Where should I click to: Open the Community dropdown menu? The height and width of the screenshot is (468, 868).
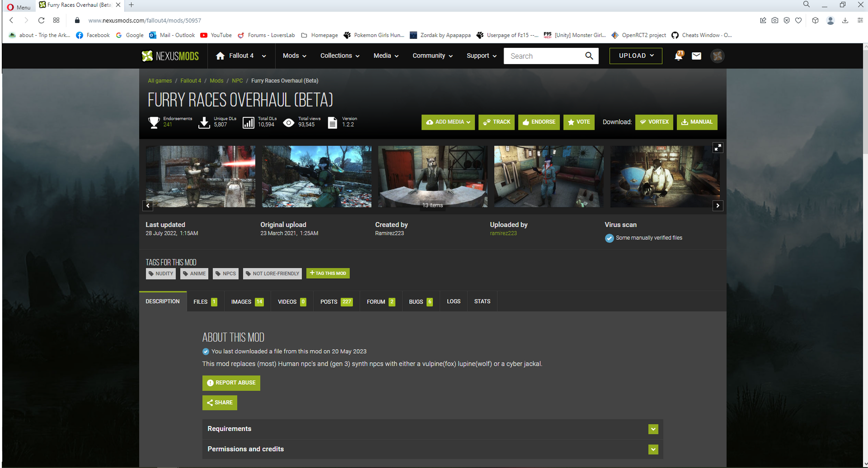pos(432,56)
